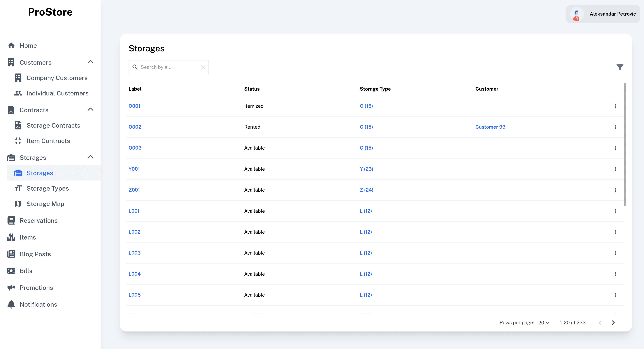Screen dimensions: 644x349
Task: Open storage label Y001 link
Action: [x=134, y=169]
